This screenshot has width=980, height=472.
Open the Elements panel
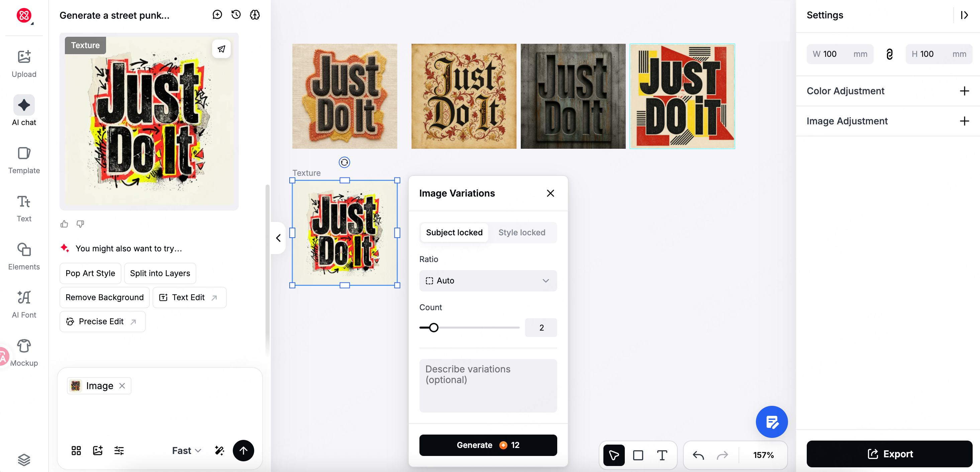click(x=24, y=256)
